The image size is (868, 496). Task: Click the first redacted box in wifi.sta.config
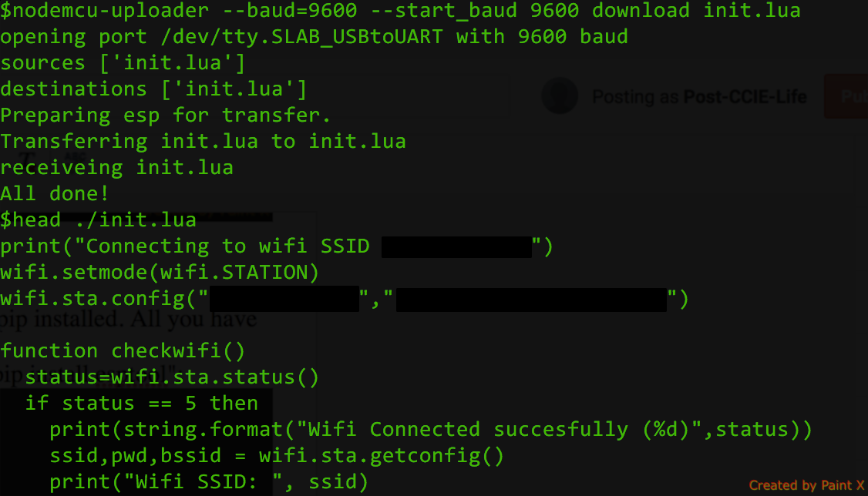[x=284, y=300]
